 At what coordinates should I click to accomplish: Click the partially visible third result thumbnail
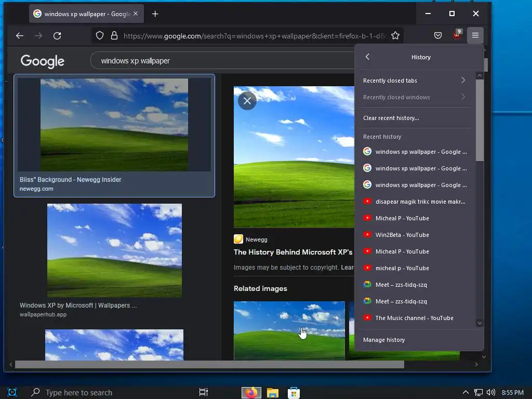[114, 345]
